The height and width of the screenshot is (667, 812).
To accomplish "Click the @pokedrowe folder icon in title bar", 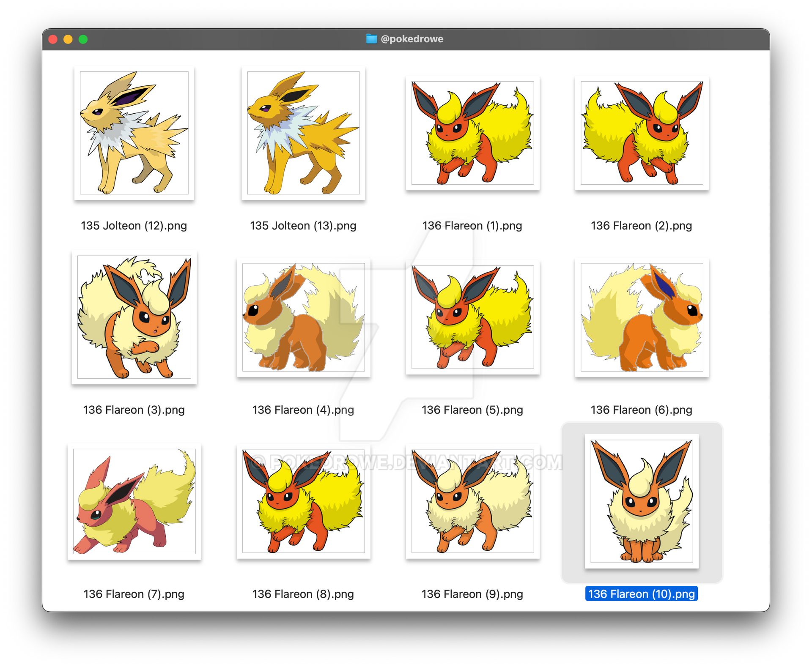I will click(x=371, y=39).
